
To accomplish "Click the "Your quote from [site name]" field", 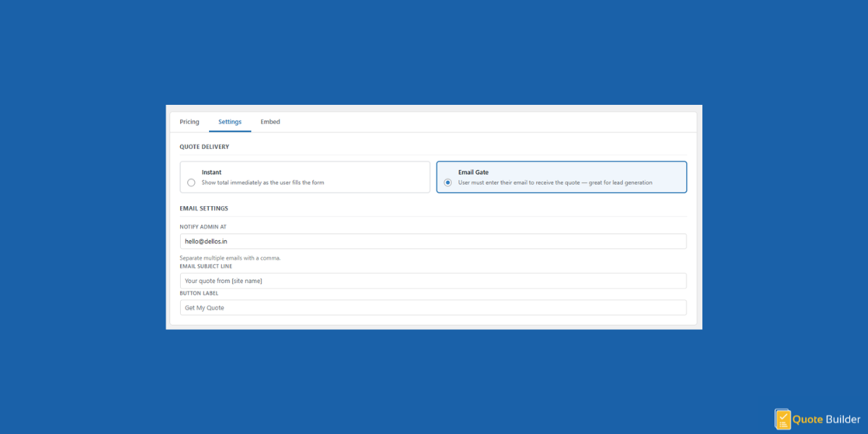I will [x=433, y=281].
